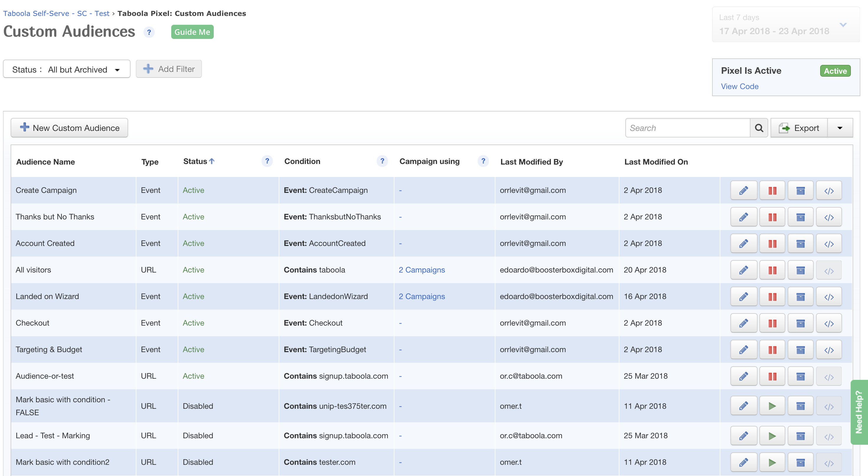This screenshot has width=868, height=476.
Task: Edit the Create Campaign audience
Action: (744, 191)
